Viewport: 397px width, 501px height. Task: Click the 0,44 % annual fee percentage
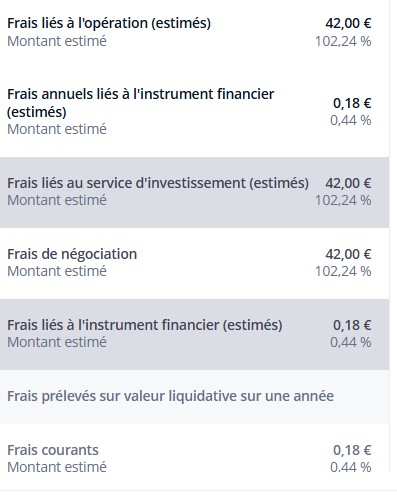(351, 120)
